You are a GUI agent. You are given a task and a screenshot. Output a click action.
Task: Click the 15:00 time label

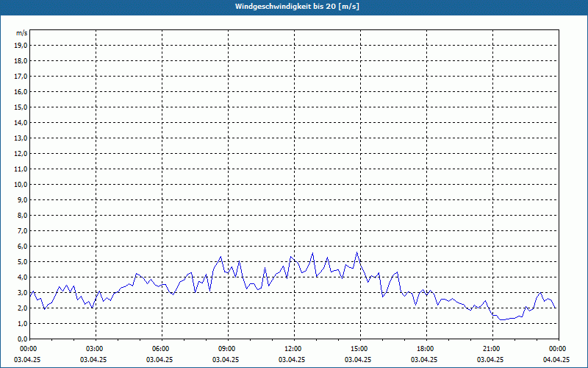pos(360,349)
